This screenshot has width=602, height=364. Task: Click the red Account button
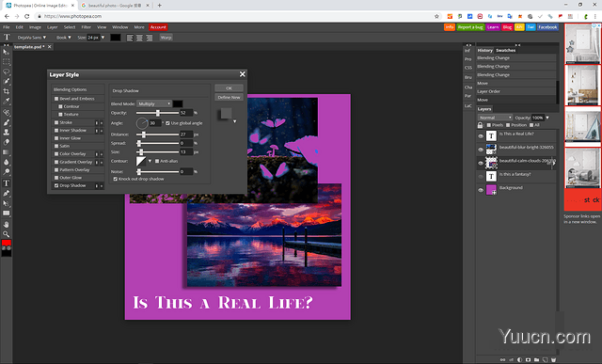(x=158, y=27)
